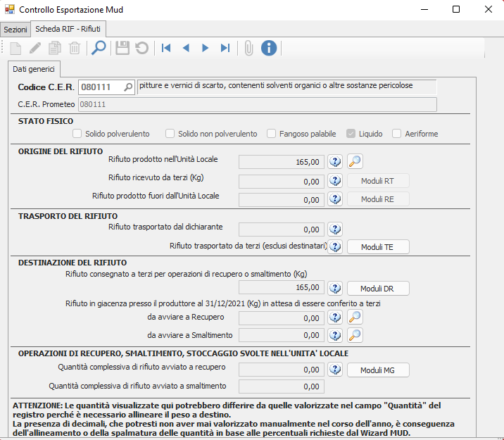Switch to the Sezioni tab
The height and width of the screenshot is (440, 504).
pyautogui.click(x=15, y=30)
